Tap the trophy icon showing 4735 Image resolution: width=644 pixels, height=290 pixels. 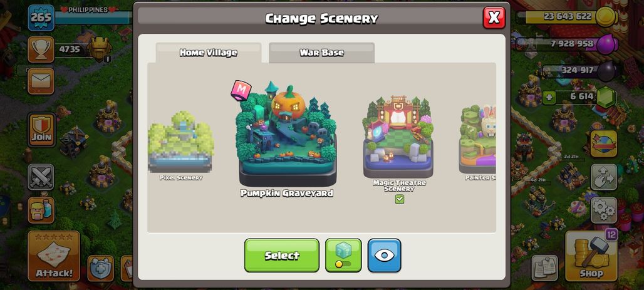point(41,49)
